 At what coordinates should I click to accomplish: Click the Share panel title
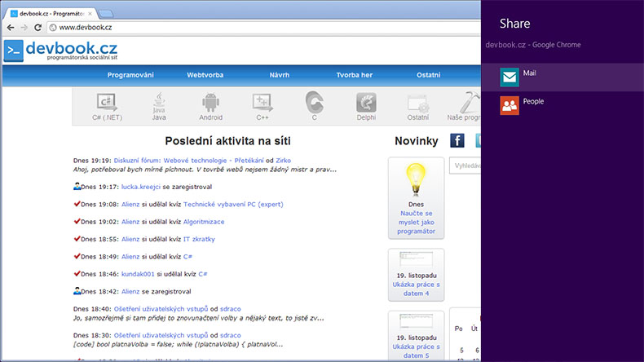(x=514, y=24)
